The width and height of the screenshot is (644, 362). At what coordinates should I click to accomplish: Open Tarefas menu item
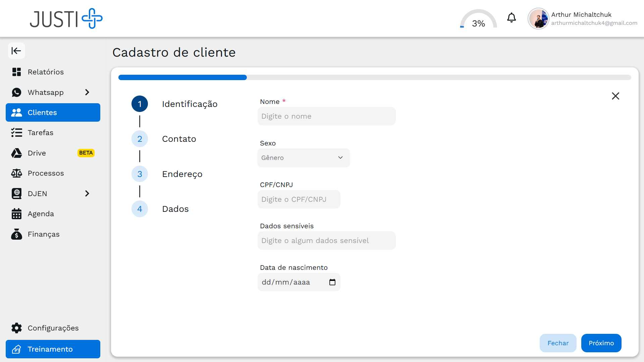pyautogui.click(x=40, y=133)
